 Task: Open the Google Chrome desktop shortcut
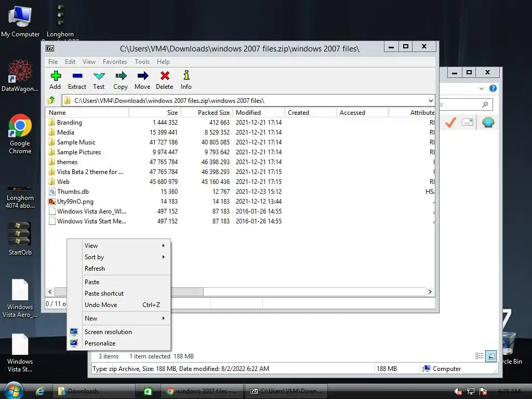point(20,134)
